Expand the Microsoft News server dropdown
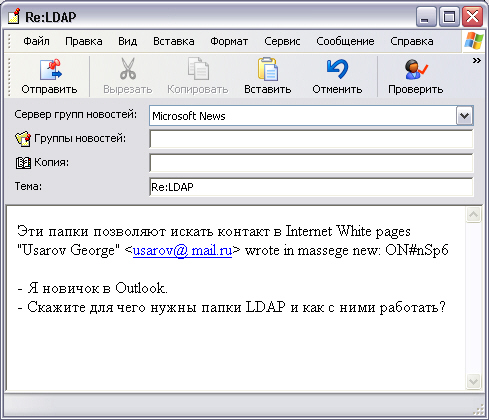 pyautogui.click(x=464, y=116)
